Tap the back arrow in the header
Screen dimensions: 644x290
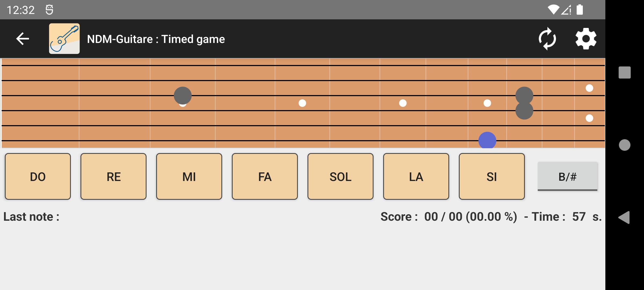23,39
